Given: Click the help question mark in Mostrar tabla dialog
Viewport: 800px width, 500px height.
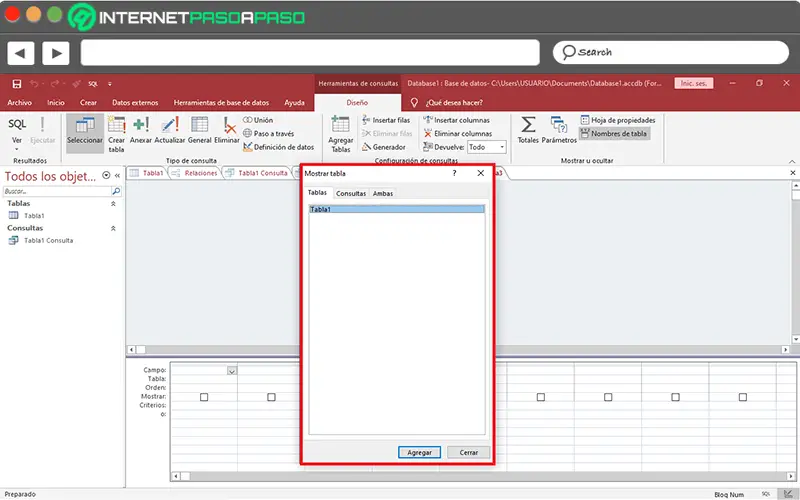Looking at the screenshot, I should [x=454, y=173].
